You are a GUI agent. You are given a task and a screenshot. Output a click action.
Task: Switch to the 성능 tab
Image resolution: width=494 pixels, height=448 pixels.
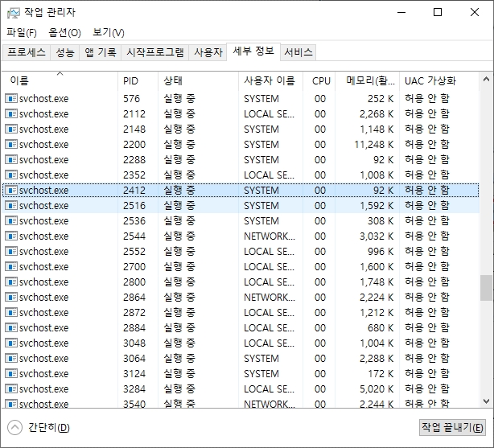65,52
